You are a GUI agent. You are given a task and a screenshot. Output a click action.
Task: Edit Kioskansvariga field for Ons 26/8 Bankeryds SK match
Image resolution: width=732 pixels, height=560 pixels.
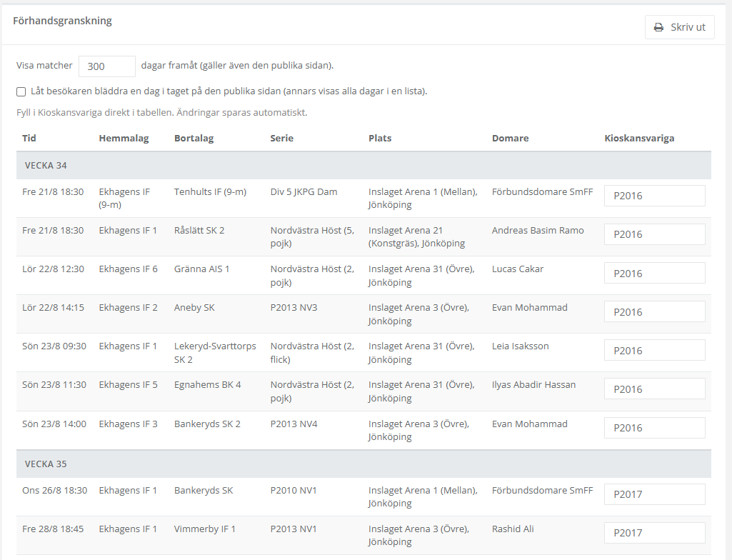coord(654,494)
